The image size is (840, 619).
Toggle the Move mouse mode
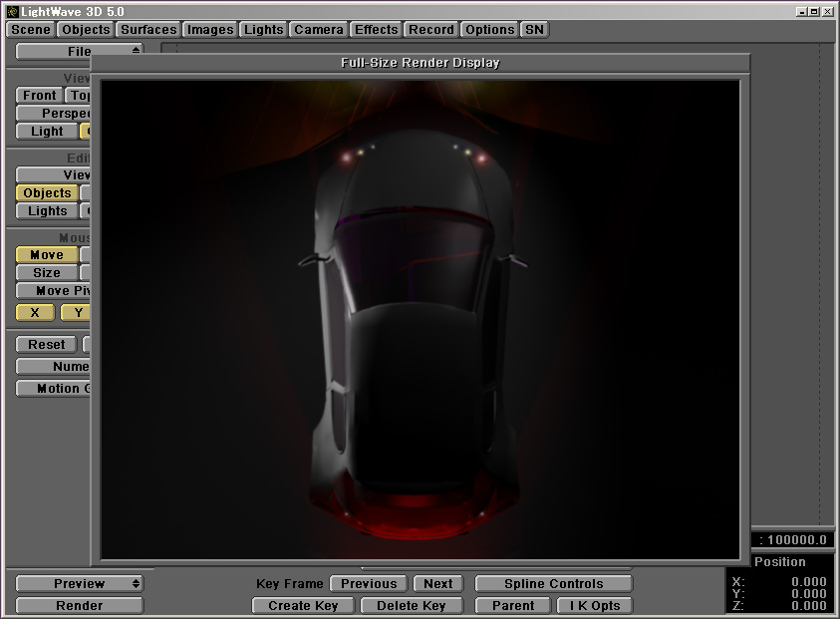pos(47,255)
